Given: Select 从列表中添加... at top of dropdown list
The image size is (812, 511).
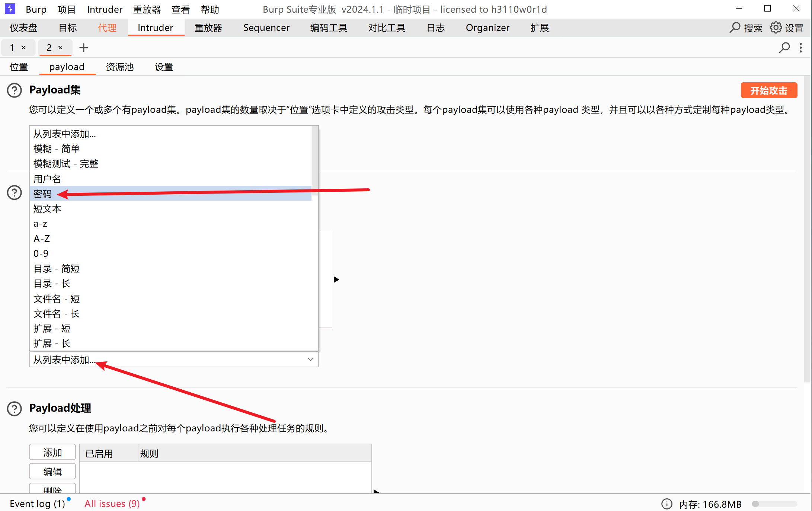Looking at the screenshot, I should tap(170, 134).
